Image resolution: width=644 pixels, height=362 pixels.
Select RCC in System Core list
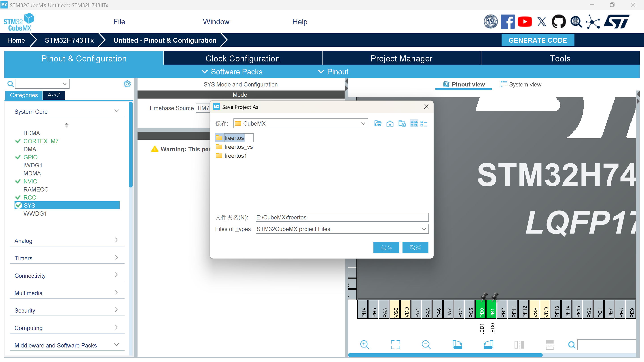pyautogui.click(x=30, y=197)
